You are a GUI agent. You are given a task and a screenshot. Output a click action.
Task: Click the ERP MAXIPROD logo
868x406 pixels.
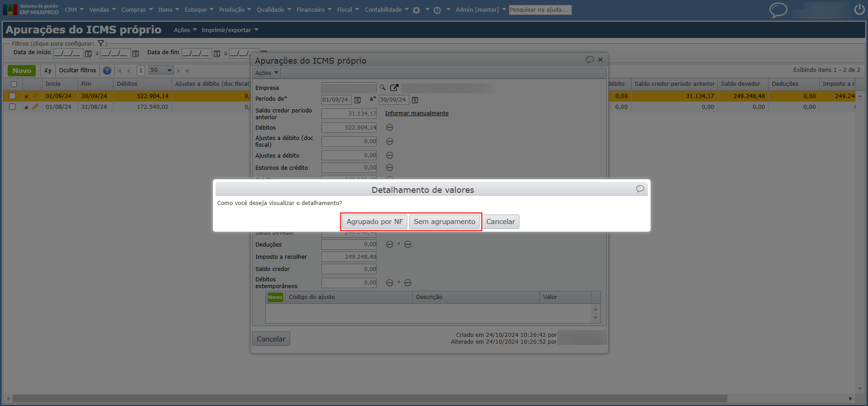tap(31, 9)
